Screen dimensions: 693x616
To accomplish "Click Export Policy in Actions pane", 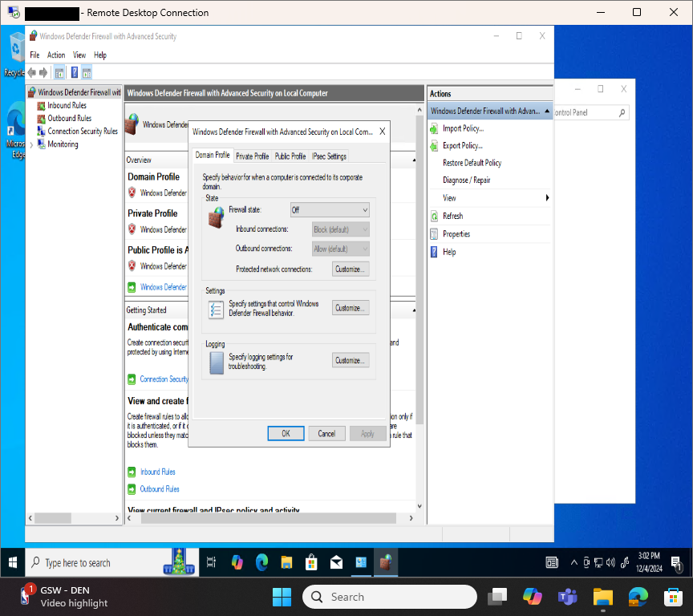I will 462,146.
